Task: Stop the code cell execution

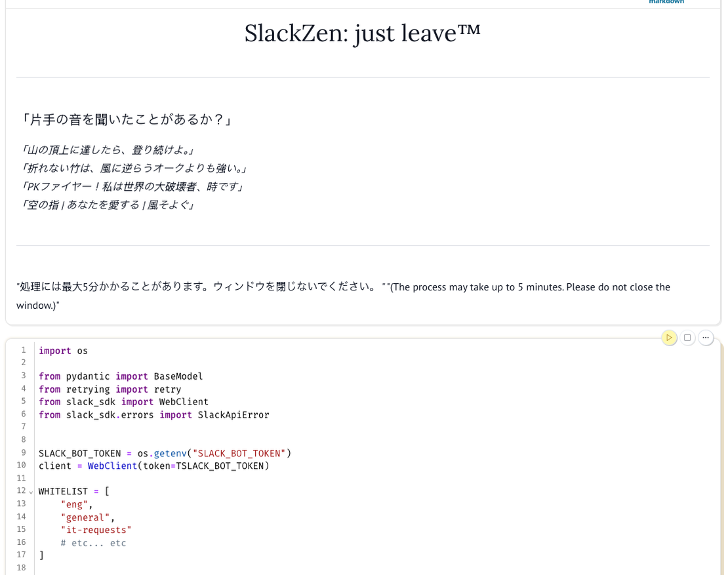Action: [687, 338]
